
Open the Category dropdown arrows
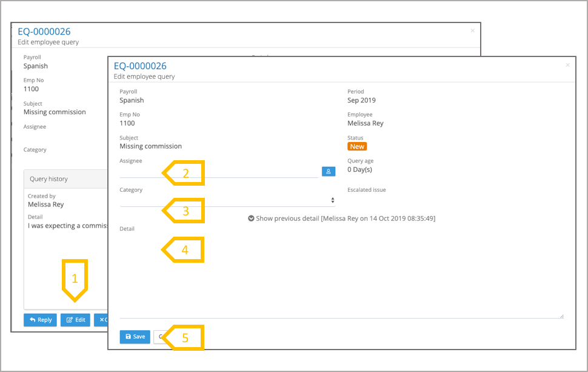332,200
